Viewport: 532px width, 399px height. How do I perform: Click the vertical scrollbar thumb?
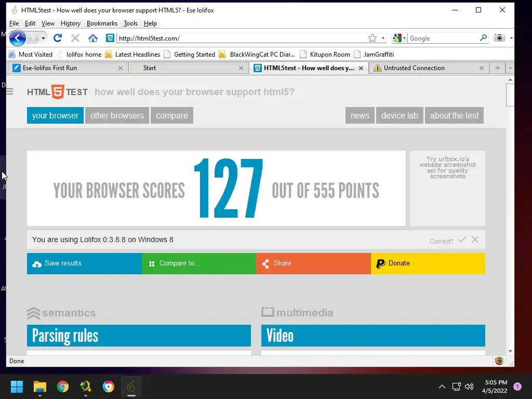(510, 95)
